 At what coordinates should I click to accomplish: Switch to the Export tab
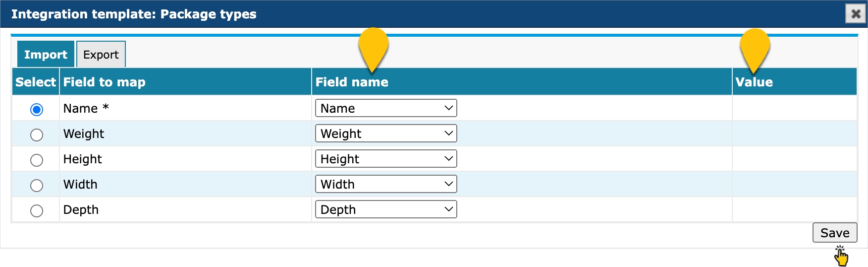click(101, 55)
